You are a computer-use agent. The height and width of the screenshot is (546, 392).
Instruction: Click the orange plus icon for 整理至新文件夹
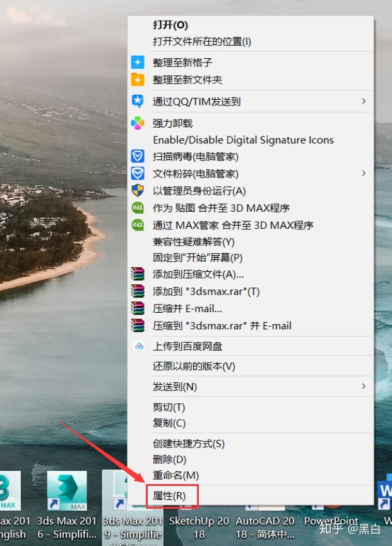[138, 80]
